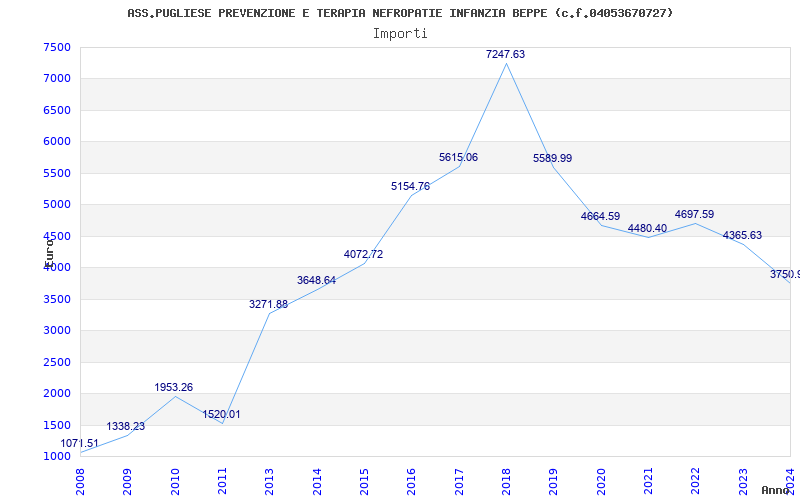Click the 4664.59 data label
Viewport: 800px width, 500px height.
pos(600,216)
